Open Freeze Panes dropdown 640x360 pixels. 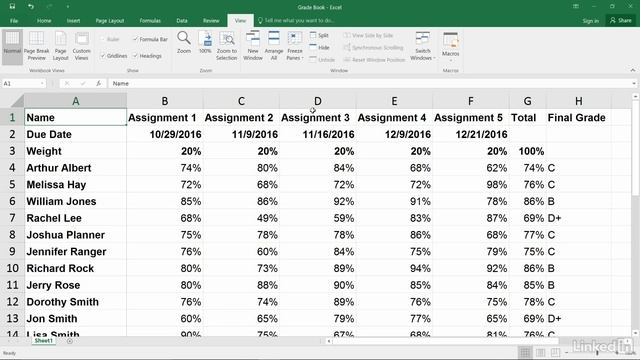[x=295, y=46]
